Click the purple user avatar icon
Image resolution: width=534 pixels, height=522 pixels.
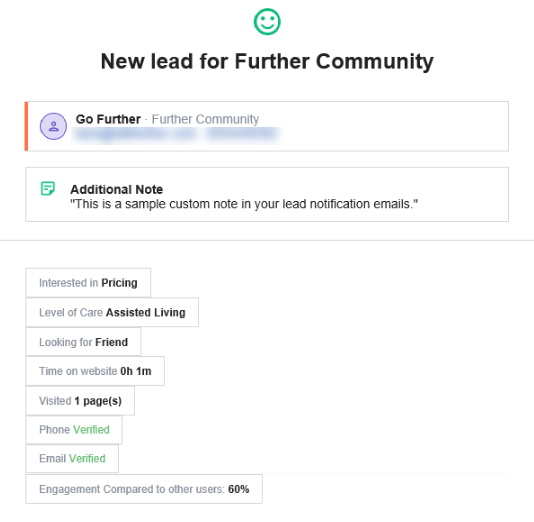tap(53, 126)
